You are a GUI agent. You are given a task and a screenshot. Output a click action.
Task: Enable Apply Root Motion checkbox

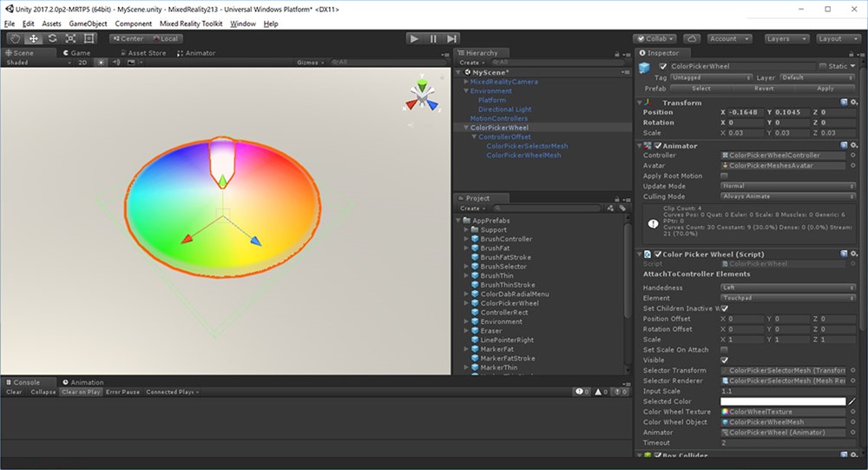724,175
